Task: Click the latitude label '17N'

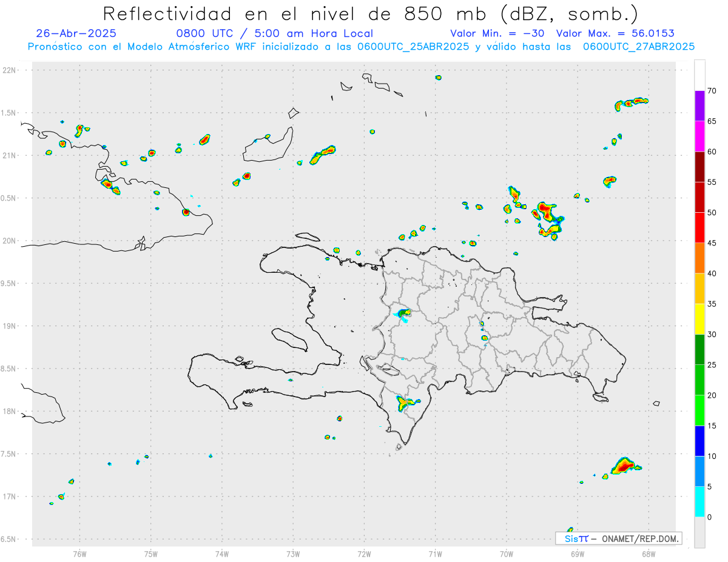Action: (x=10, y=497)
